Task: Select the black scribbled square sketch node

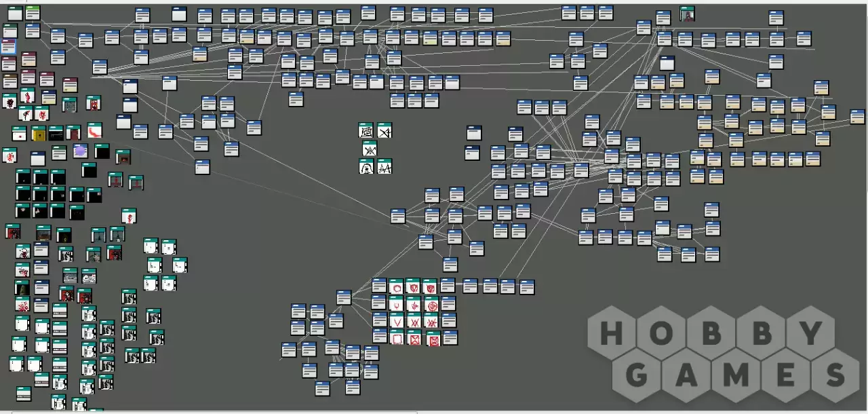Action: pyautogui.click(x=366, y=130)
